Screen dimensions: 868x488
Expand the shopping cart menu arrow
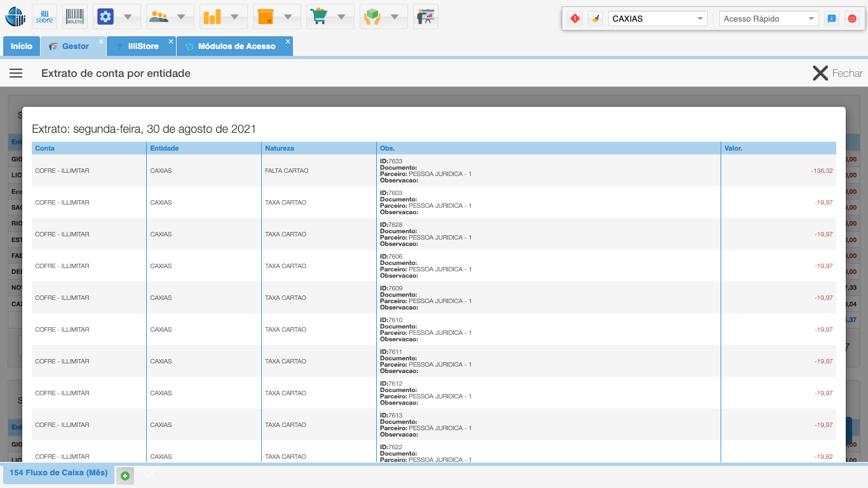click(x=342, y=17)
